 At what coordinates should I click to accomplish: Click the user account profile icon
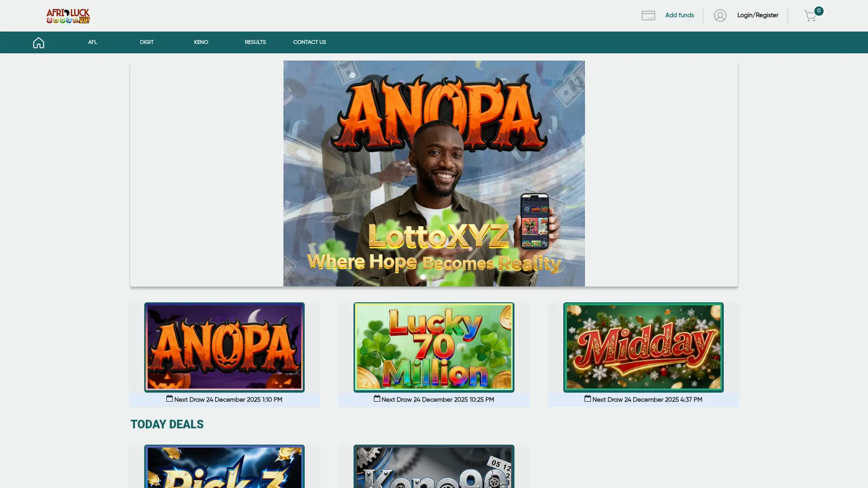[x=720, y=15]
